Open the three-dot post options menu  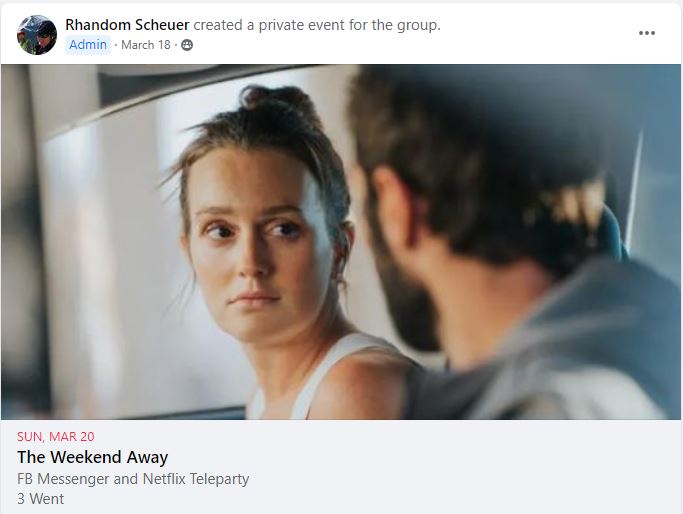(x=646, y=33)
